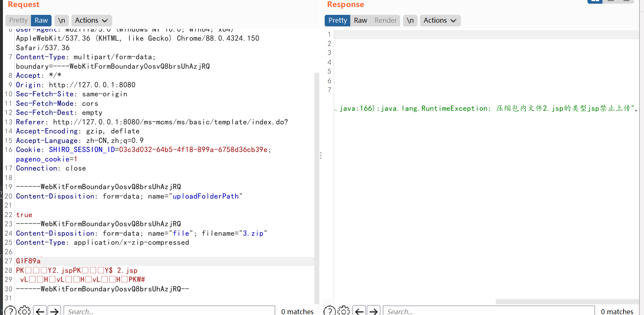Open the Render tab in Response
The height and width of the screenshot is (315, 644).
point(386,21)
